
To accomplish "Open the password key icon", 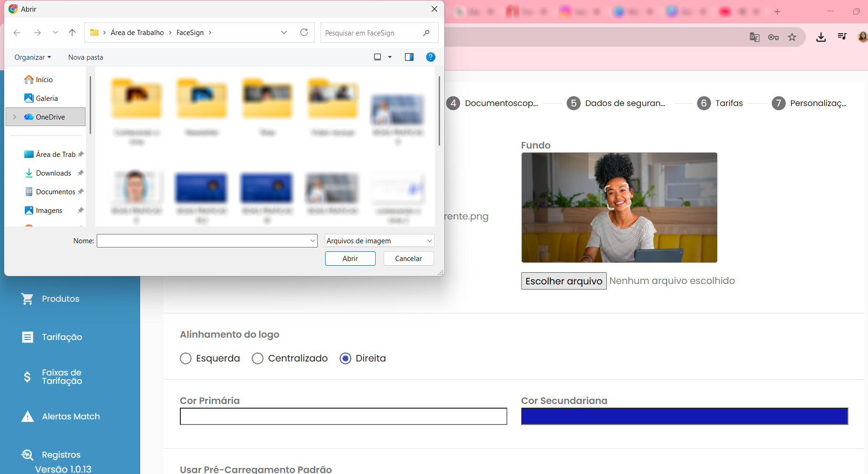I will (x=773, y=37).
